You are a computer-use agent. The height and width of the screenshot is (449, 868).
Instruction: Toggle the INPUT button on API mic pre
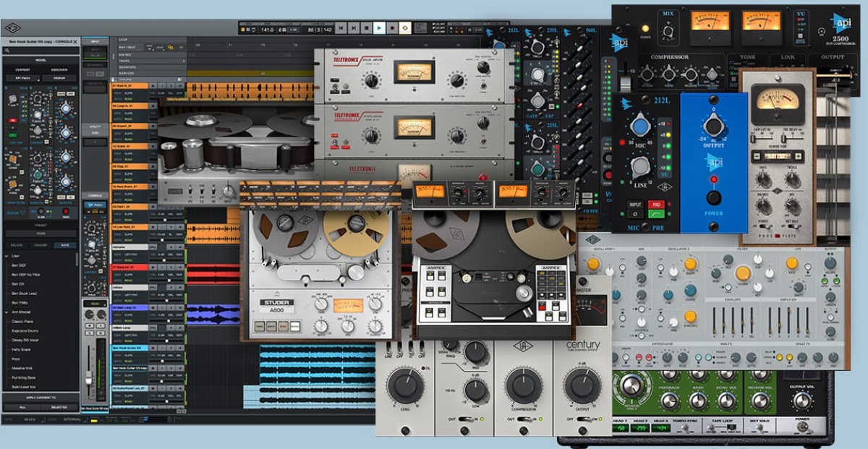634,205
